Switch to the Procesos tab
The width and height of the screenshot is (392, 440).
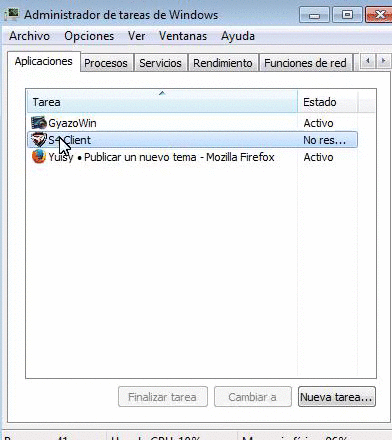pyautogui.click(x=106, y=63)
